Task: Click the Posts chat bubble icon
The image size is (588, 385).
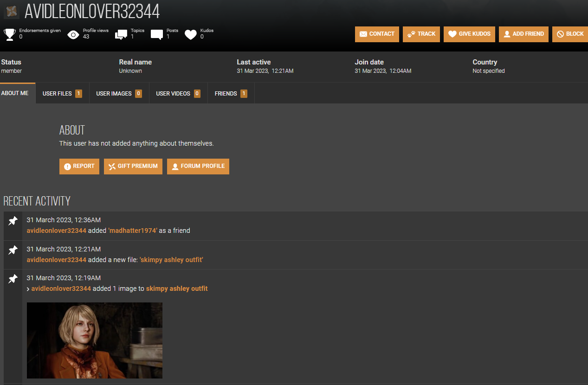Action: (157, 34)
